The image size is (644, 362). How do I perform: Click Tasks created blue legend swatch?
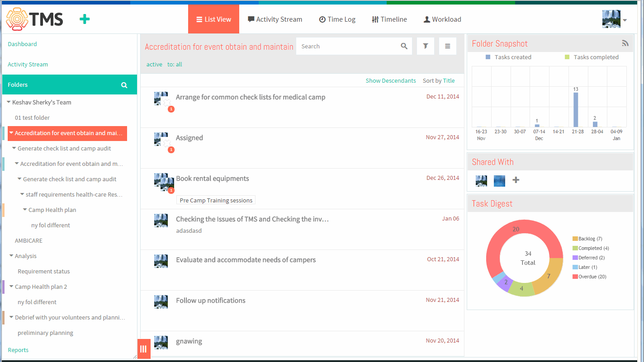click(488, 57)
